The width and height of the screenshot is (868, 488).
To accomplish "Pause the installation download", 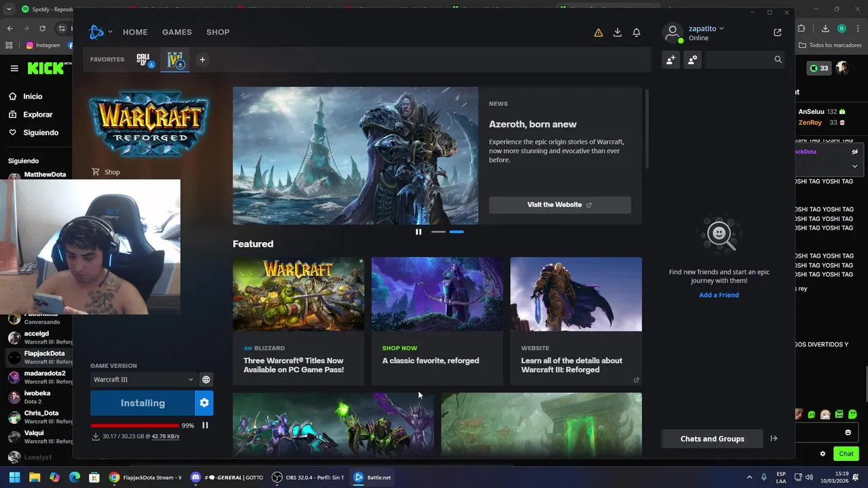I will [205, 426].
